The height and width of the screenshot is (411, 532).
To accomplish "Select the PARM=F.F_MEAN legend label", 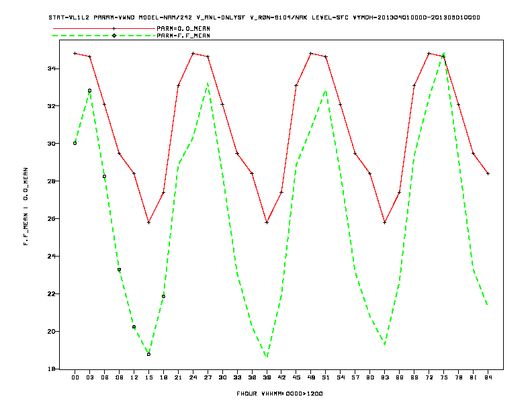I will [183, 36].
